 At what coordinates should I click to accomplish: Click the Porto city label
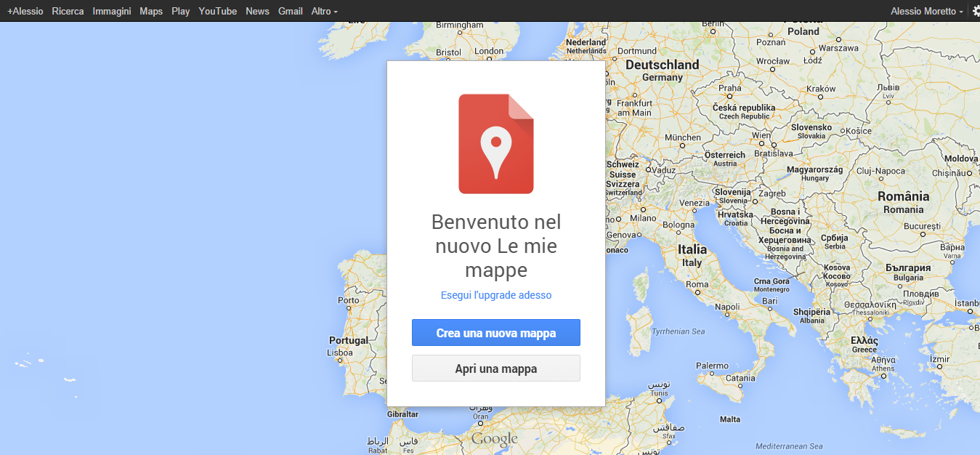tap(348, 300)
